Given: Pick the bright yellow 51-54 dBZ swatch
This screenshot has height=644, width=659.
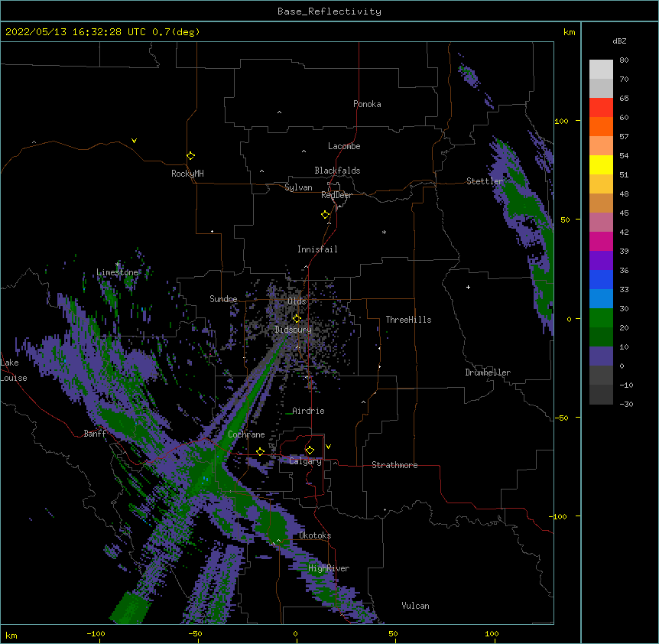Looking at the screenshot, I should (601, 164).
